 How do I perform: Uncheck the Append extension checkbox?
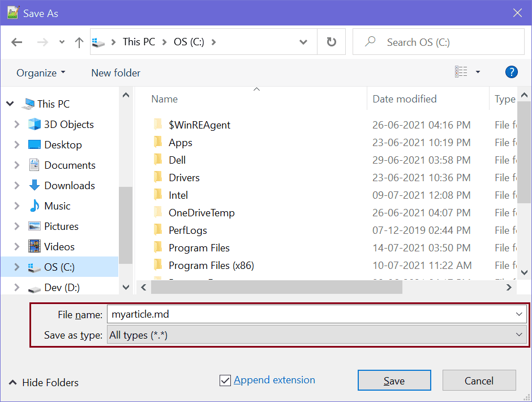225,380
